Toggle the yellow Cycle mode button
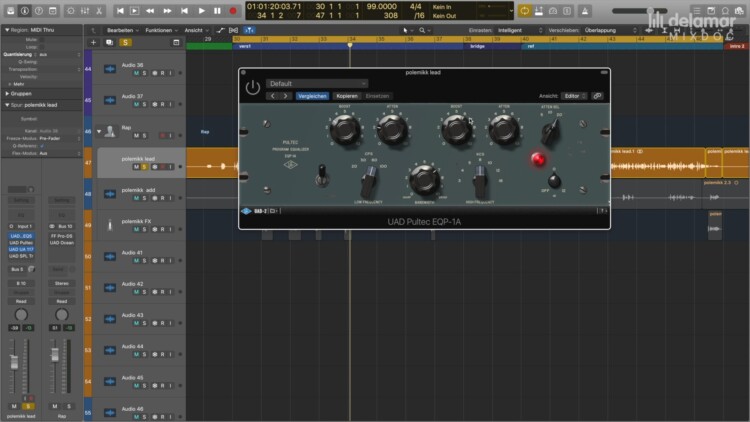750x422 pixels. pyautogui.click(x=525, y=11)
